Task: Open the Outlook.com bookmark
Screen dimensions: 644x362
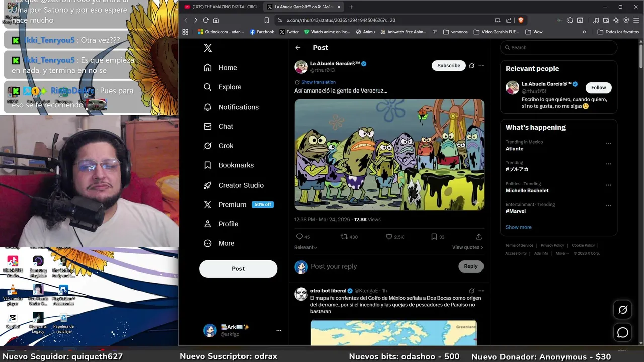Action: click(220, 32)
